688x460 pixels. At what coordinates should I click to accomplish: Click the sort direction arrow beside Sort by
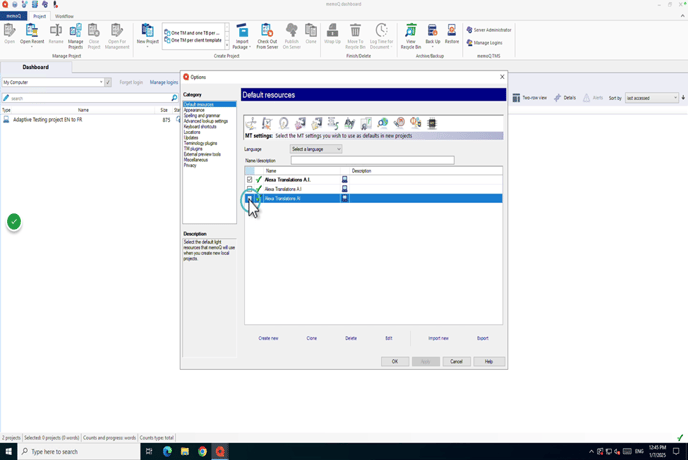[x=683, y=97]
